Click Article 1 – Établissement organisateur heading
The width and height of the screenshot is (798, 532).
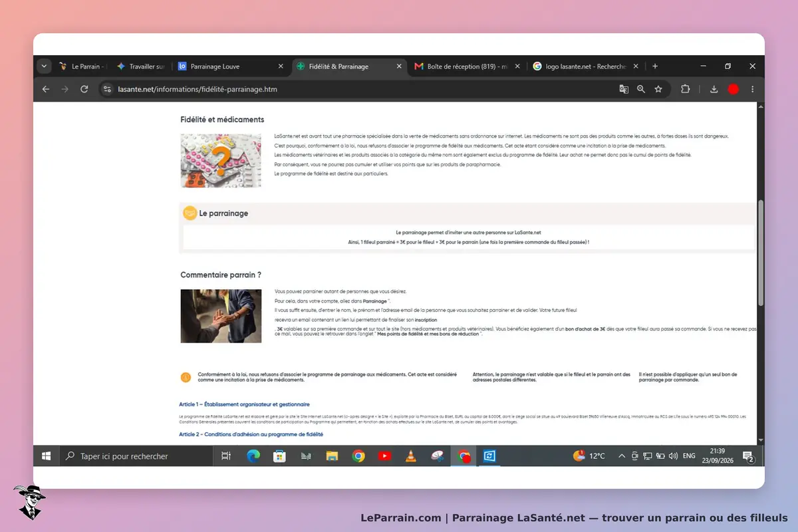click(x=244, y=404)
